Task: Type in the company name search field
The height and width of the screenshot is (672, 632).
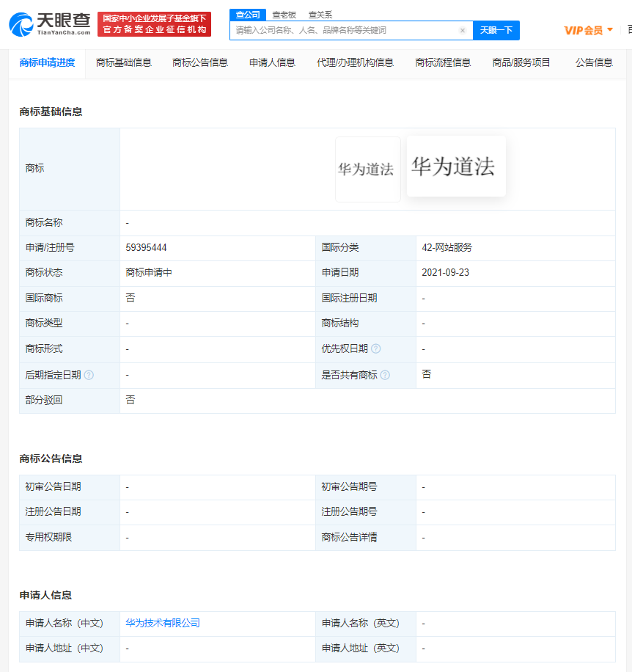Action: point(345,30)
